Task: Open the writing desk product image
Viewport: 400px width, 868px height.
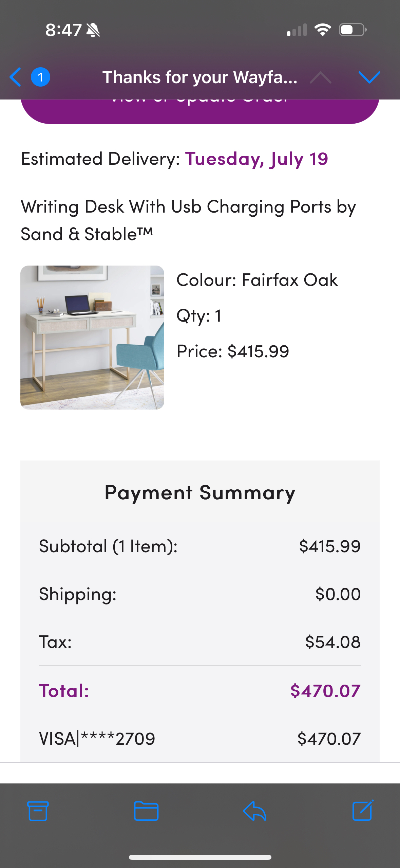Action: 92,337
